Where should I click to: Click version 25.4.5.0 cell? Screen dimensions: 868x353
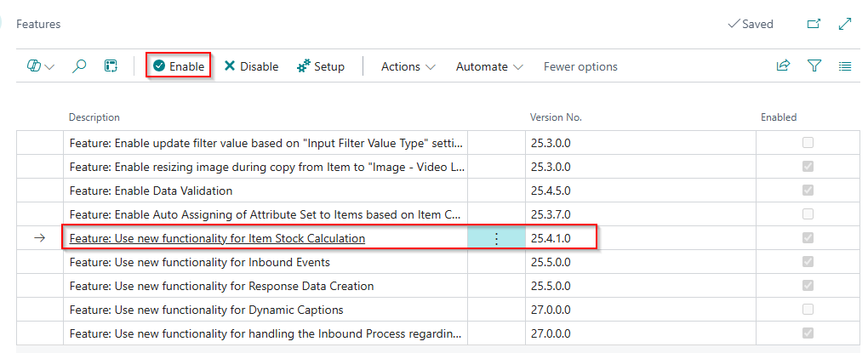tap(641, 191)
